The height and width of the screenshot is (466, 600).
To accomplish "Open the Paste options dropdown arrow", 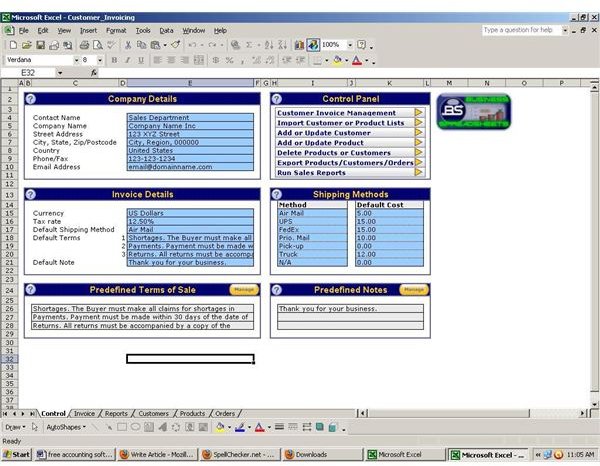I will [x=165, y=45].
